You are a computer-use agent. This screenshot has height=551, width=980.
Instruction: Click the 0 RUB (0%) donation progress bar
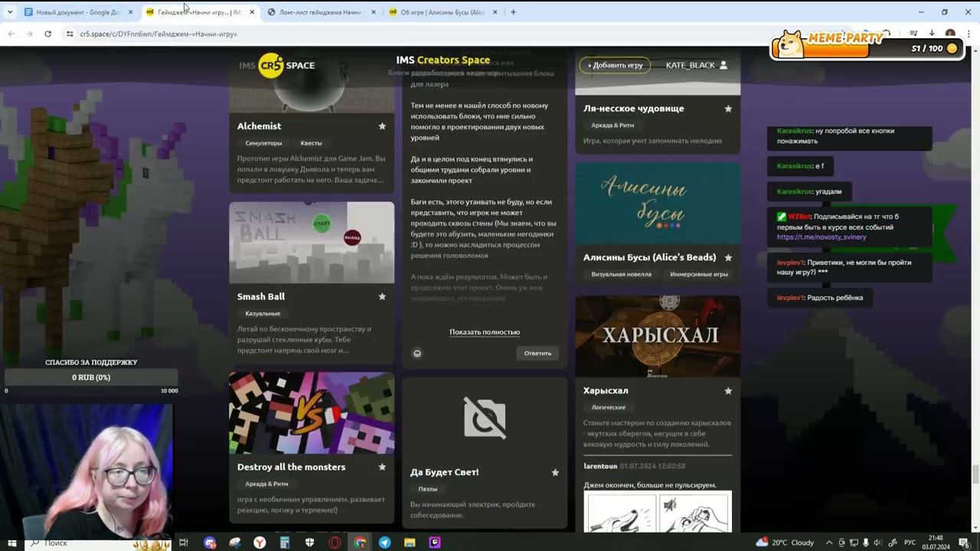pyautogui.click(x=91, y=377)
